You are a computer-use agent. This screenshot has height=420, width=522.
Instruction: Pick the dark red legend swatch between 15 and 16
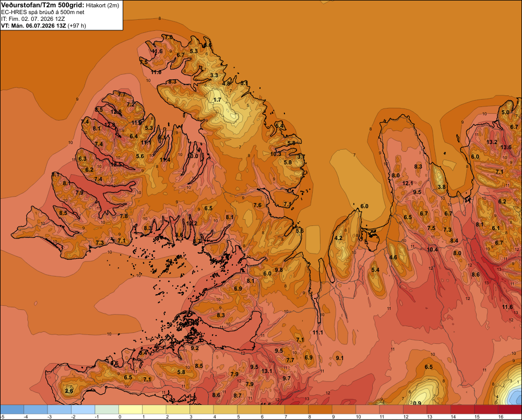click(x=486, y=410)
